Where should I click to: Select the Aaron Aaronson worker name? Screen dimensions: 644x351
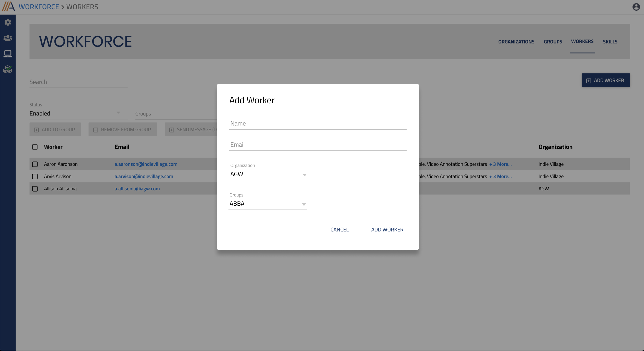[61, 164]
